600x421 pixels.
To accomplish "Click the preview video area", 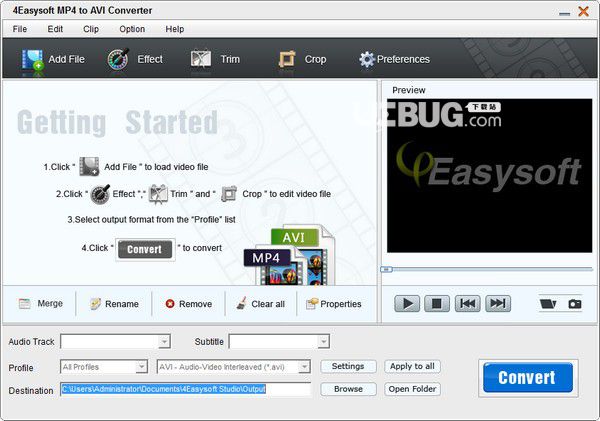I will click(489, 176).
